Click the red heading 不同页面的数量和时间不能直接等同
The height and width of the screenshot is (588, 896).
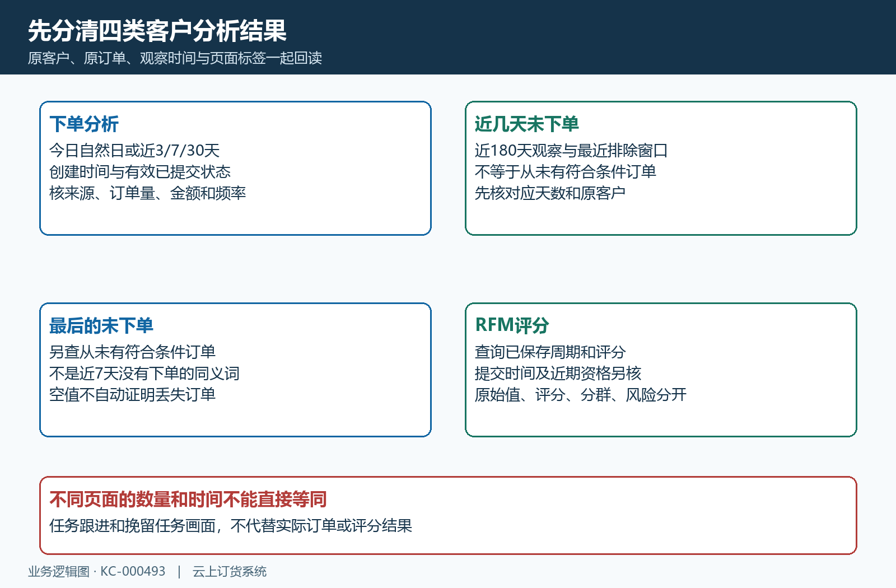188,499
